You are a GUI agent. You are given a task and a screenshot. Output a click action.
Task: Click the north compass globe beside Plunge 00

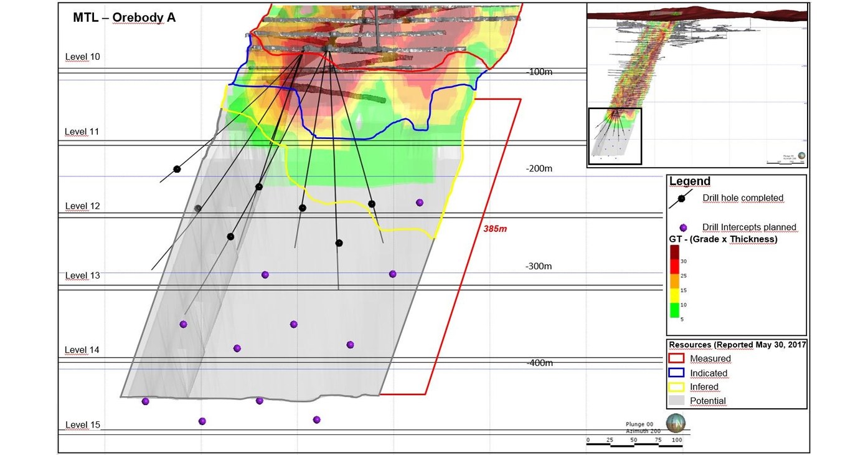click(x=675, y=422)
